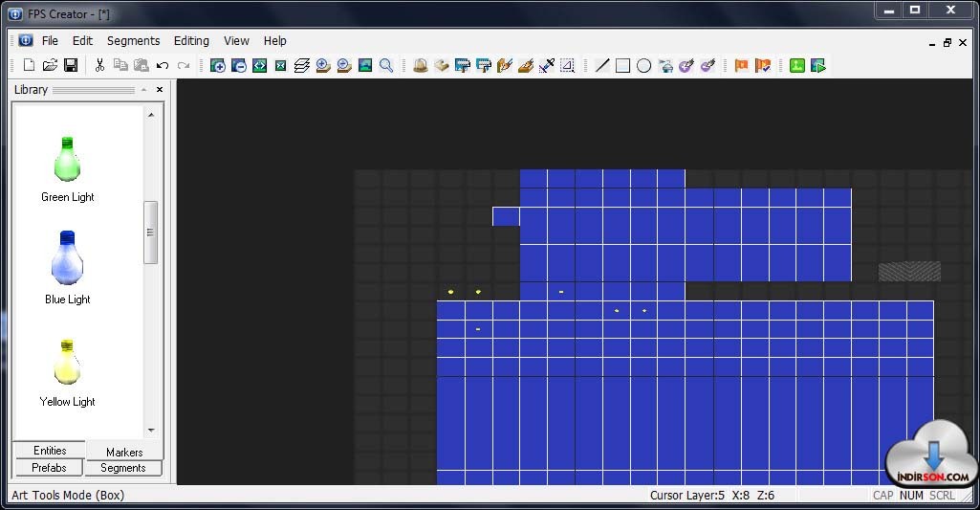Switch to the Prefabs library tab
980x510 pixels.
click(49, 468)
